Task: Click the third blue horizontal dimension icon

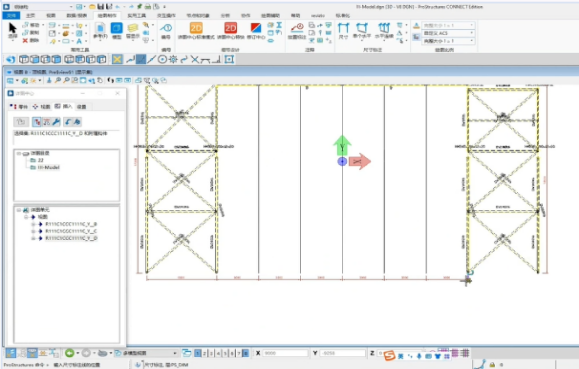Action: (384, 28)
